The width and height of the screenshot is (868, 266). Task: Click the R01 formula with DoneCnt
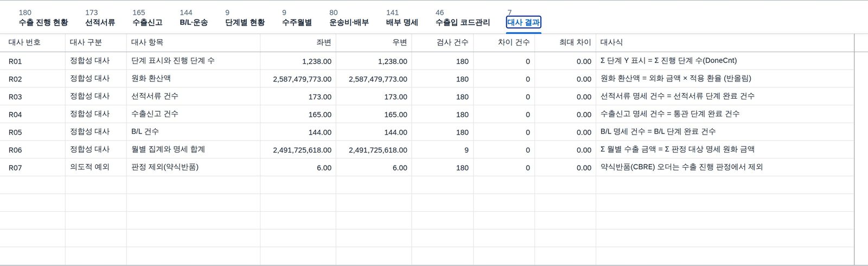coord(725,61)
